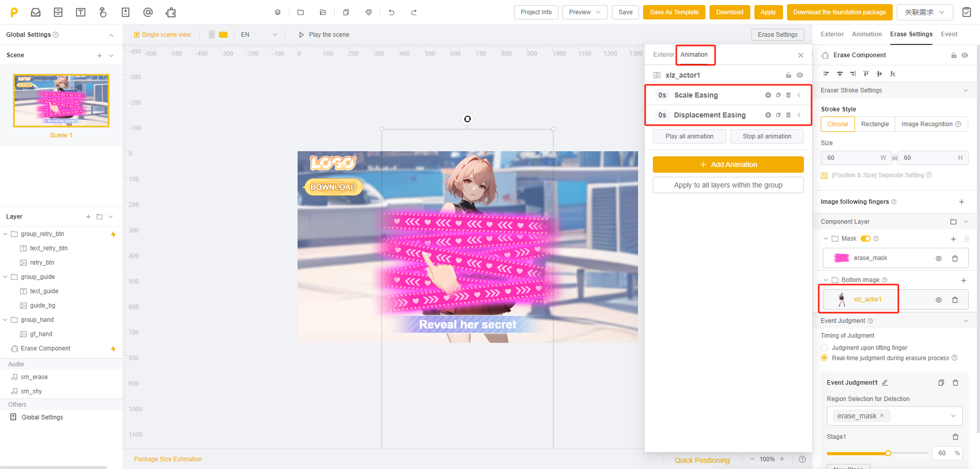980x469 pixels.
Task: Click the gray orientation swatch in view bar
Action: (212, 35)
